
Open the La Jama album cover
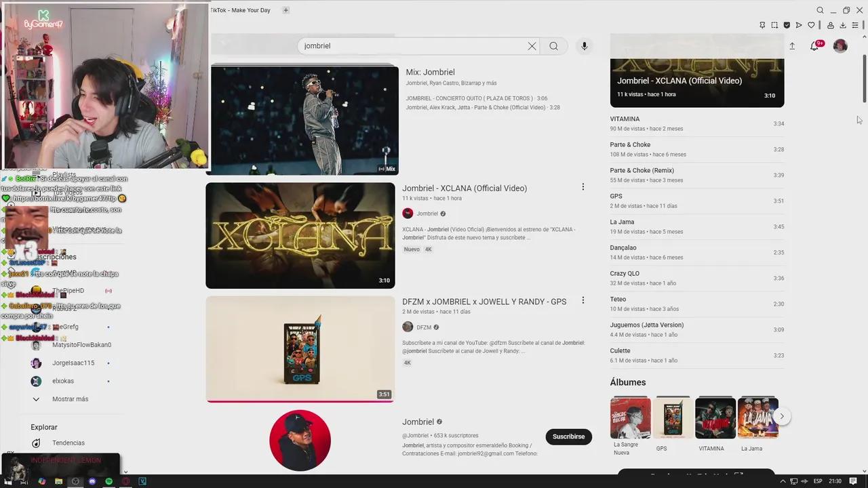[x=758, y=418]
